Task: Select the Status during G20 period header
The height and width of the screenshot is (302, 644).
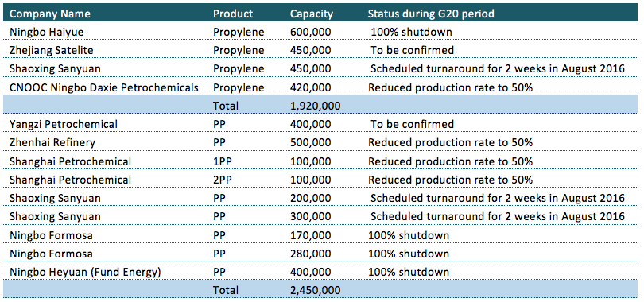Action: 431,14
